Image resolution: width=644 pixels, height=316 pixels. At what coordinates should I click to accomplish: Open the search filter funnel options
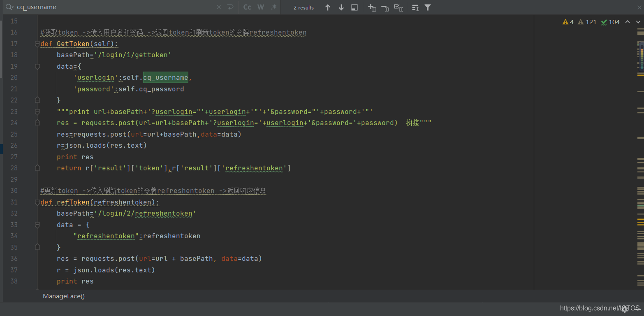click(x=428, y=7)
